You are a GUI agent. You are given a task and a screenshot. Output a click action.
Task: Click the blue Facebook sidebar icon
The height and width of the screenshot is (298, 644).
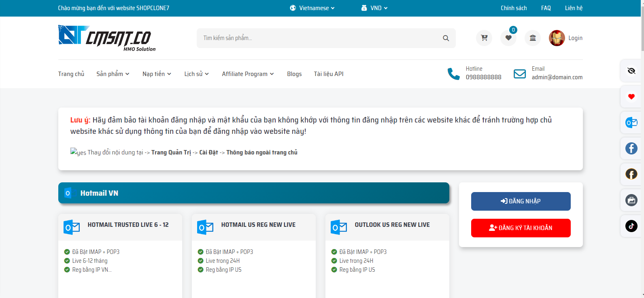click(631, 148)
